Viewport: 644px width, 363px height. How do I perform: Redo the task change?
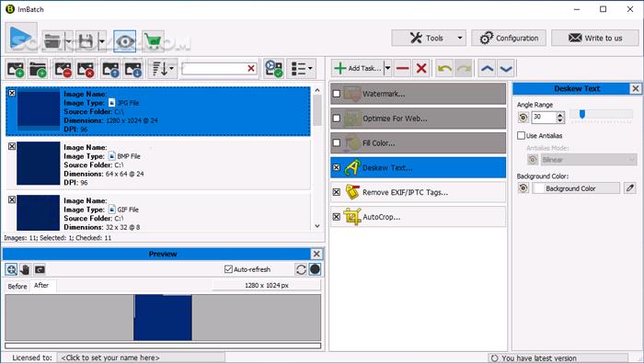click(464, 69)
